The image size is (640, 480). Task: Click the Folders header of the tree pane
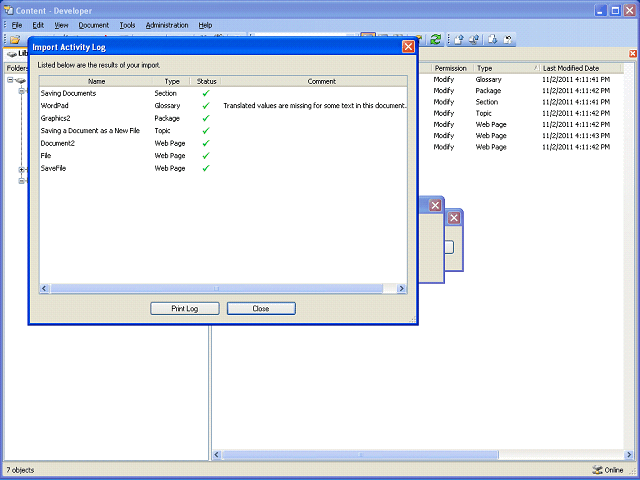click(x=17, y=68)
